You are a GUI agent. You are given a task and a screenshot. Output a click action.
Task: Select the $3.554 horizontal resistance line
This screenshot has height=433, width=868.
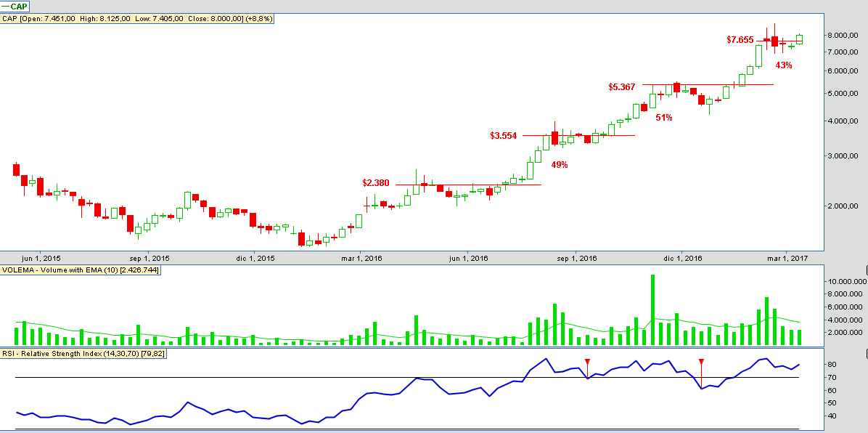pyautogui.click(x=579, y=135)
